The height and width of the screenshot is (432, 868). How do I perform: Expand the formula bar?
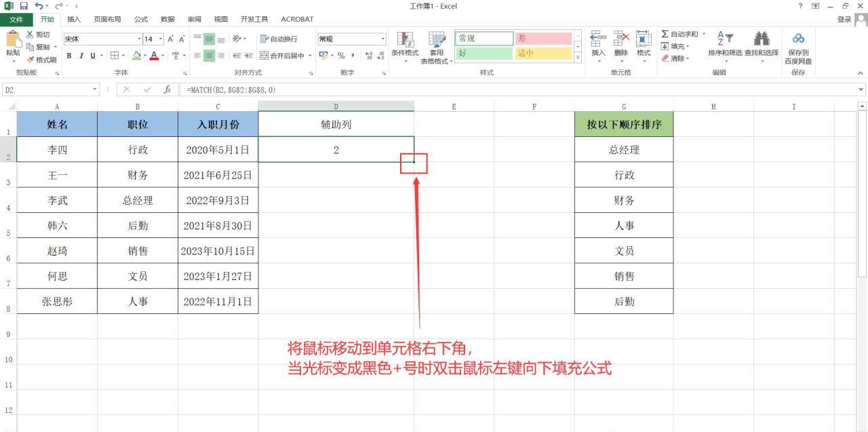click(862, 90)
